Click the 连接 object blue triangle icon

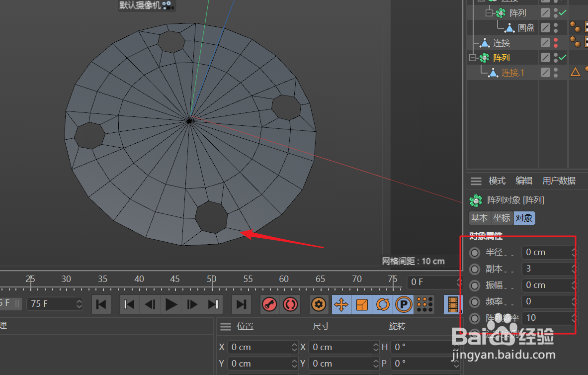pyautogui.click(x=485, y=43)
